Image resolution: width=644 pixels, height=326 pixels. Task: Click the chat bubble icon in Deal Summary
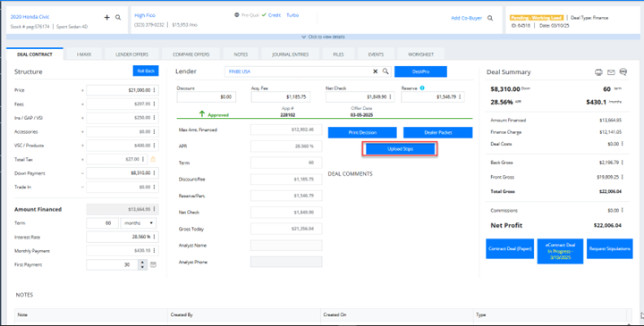pyautogui.click(x=623, y=72)
